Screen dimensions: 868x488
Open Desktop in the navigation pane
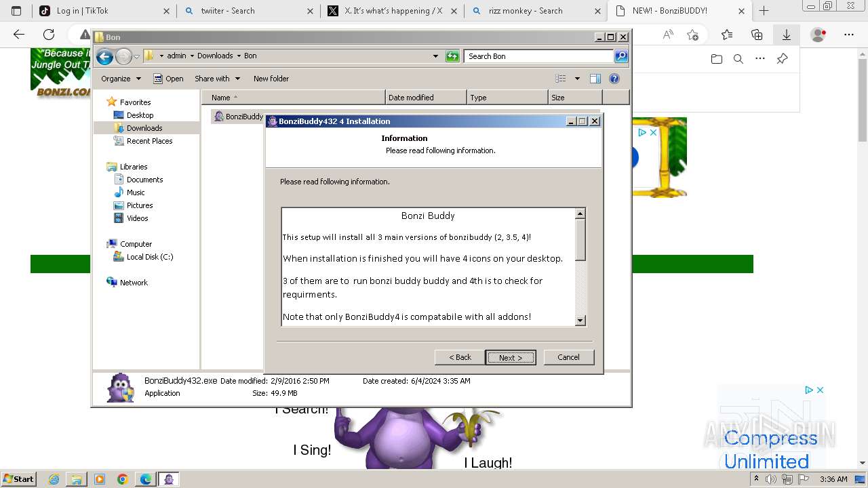click(x=140, y=115)
